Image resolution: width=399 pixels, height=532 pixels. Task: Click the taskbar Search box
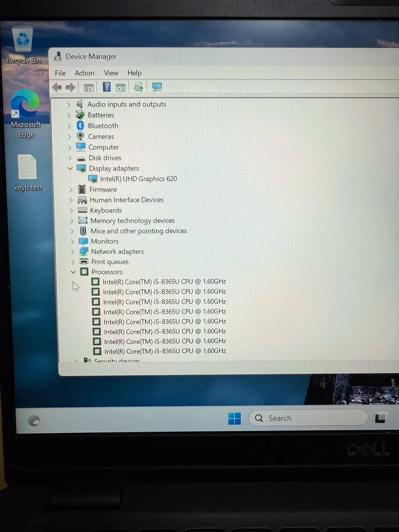coord(309,418)
